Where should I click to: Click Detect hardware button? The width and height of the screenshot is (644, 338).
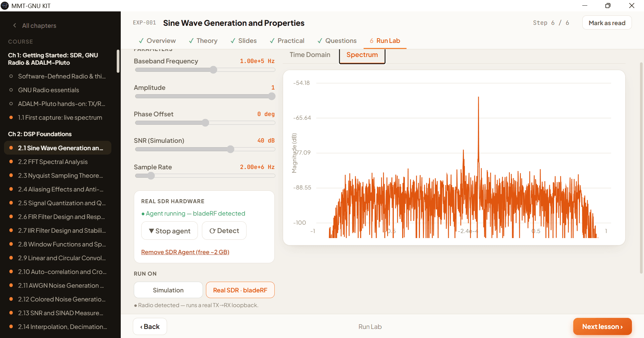224,231
